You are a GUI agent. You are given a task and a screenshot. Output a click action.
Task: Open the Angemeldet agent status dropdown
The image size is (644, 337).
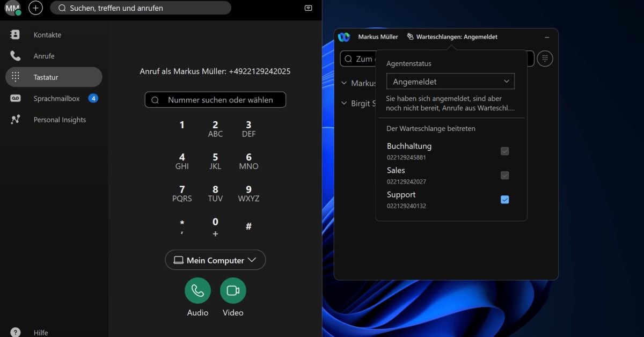[x=450, y=82]
